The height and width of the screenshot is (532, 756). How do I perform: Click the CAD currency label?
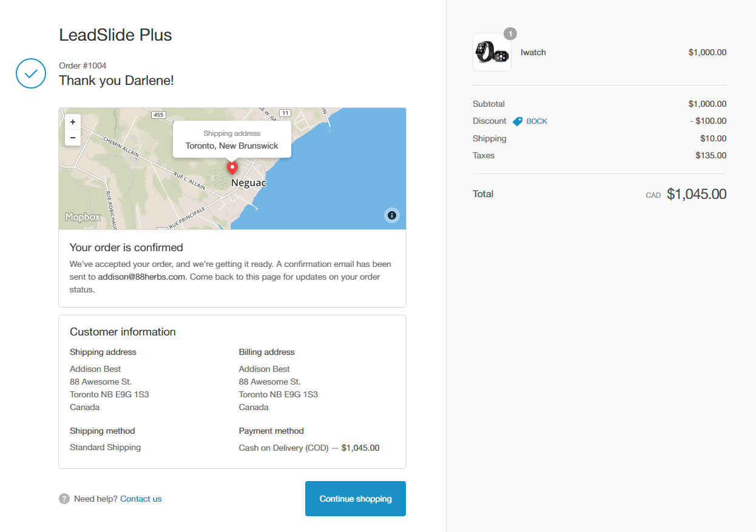point(653,195)
